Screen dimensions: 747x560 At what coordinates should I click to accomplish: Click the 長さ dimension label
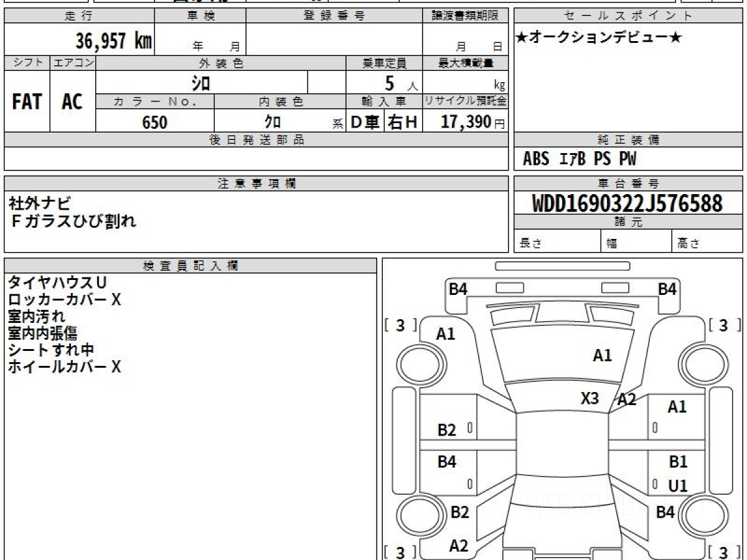pyautogui.click(x=530, y=244)
